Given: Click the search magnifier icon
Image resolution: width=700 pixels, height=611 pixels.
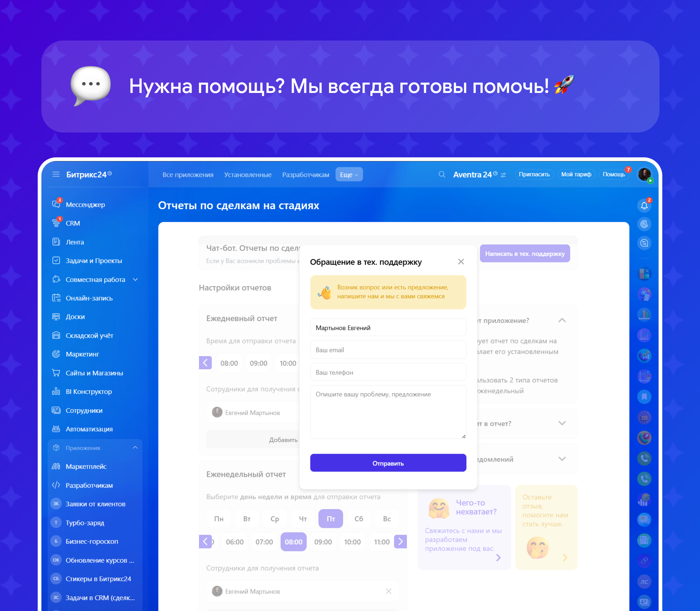Looking at the screenshot, I should coord(442,175).
